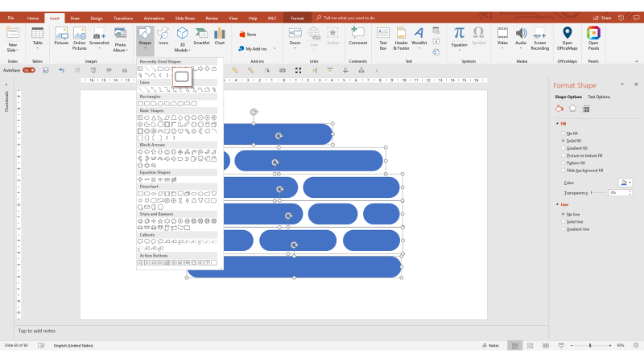The image size is (644, 362).
Task: Collapse the Fill section
Action: (x=557, y=124)
